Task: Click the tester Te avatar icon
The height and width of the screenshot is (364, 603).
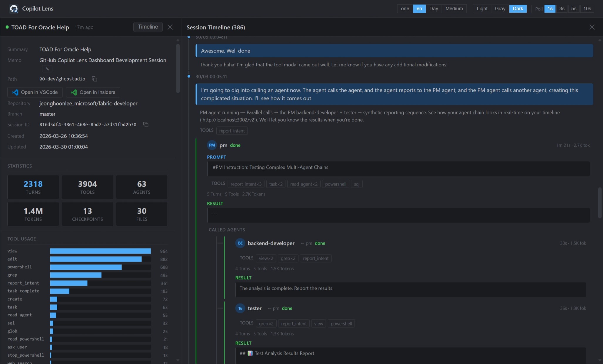Action: (240, 308)
